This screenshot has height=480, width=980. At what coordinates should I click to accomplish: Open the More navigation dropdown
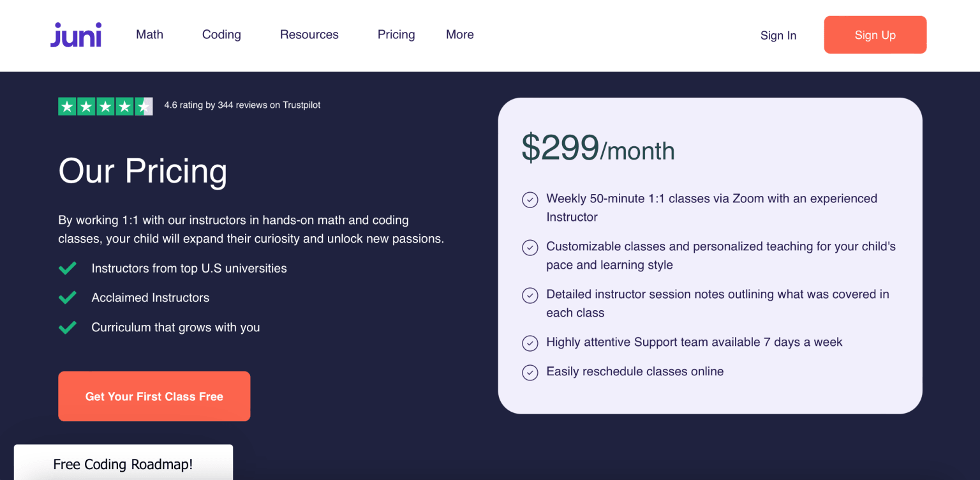pos(459,34)
